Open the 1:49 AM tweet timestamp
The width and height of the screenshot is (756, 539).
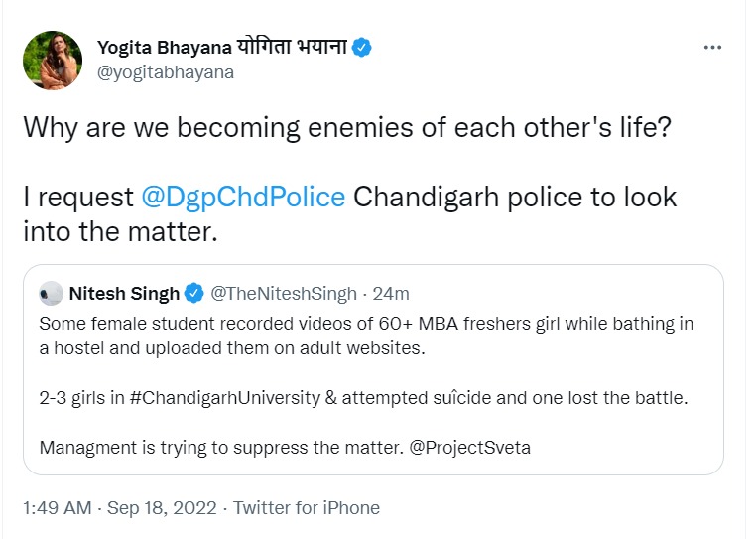click(x=57, y=507)
